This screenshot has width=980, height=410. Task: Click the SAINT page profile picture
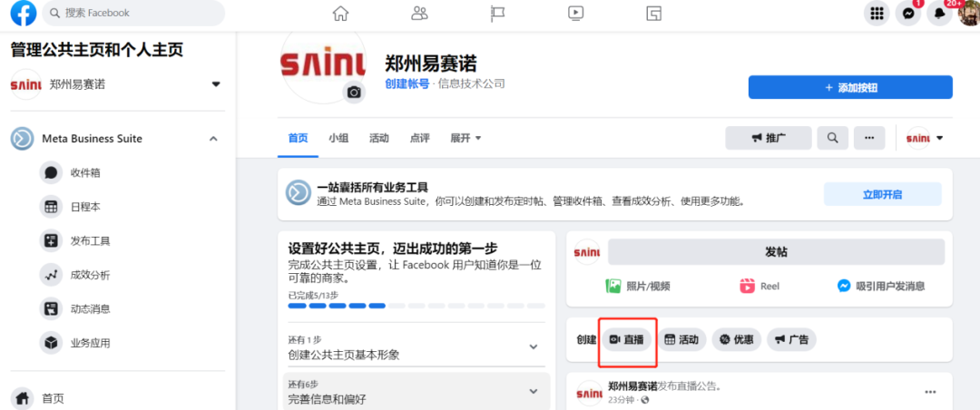[x=322, y=64]
